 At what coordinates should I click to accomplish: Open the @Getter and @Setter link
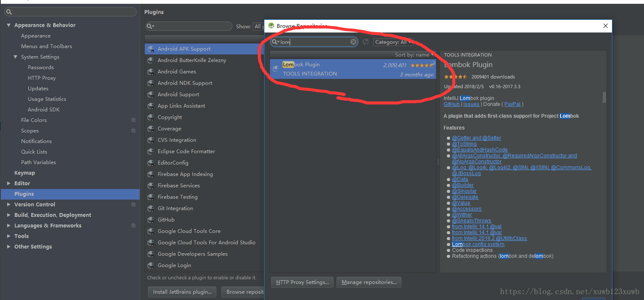coord(477,138)
